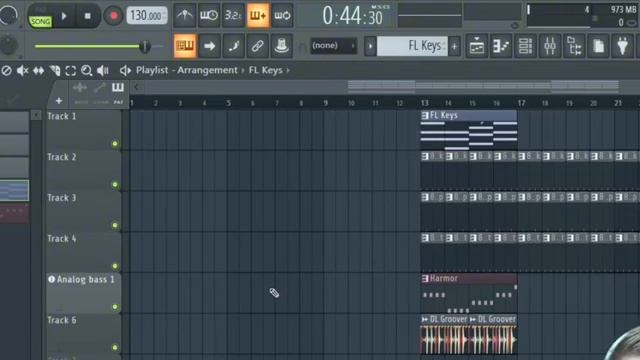Select the Track 6 header
This screenshot has height=360, width=640.
point(83,334)
